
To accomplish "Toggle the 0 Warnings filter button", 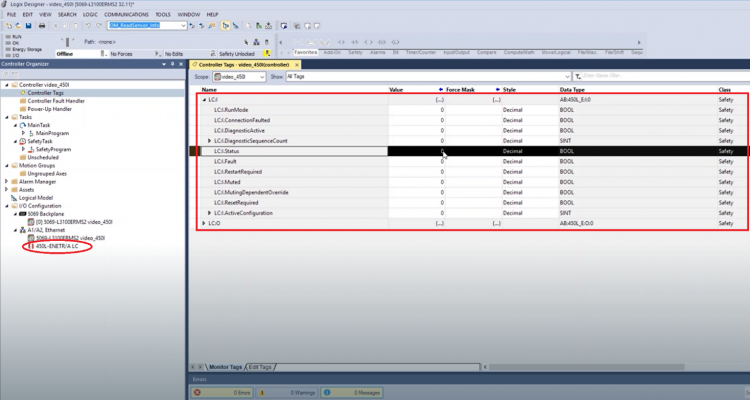I will (x=287, y=392).
